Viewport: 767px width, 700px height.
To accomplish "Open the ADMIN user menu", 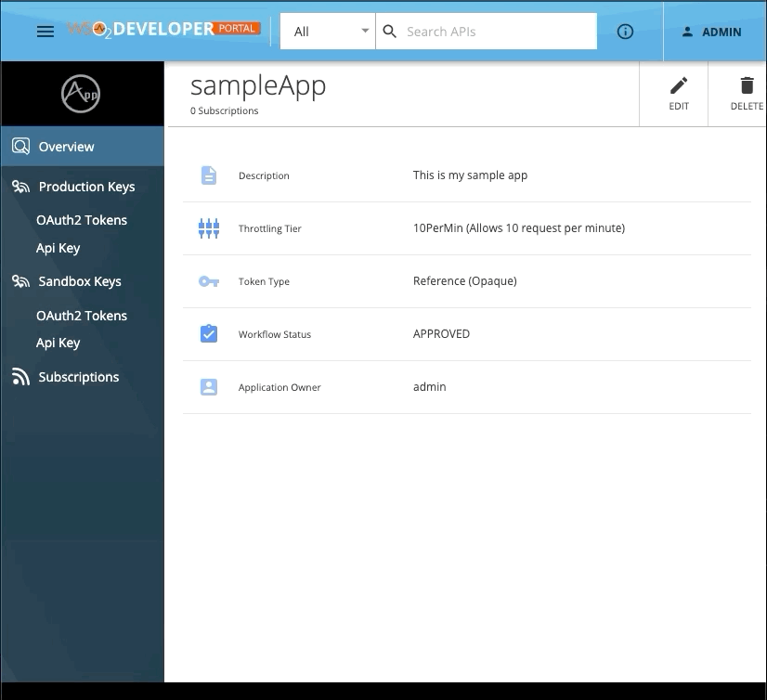I will click(711, 32).
